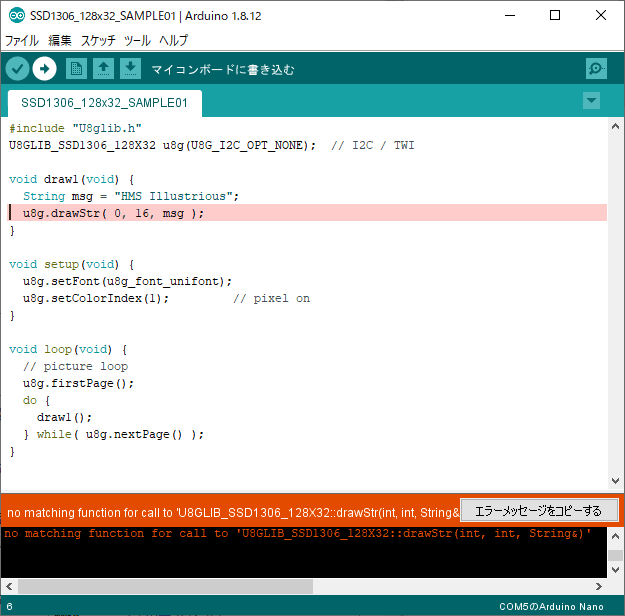Click console scrollbar down arrow
625x616 pixels.
(615, 570)
